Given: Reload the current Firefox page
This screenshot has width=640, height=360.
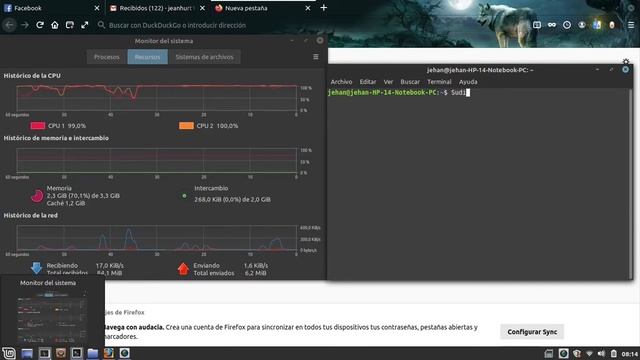Looking at the screenshot, I should point(40,25).
